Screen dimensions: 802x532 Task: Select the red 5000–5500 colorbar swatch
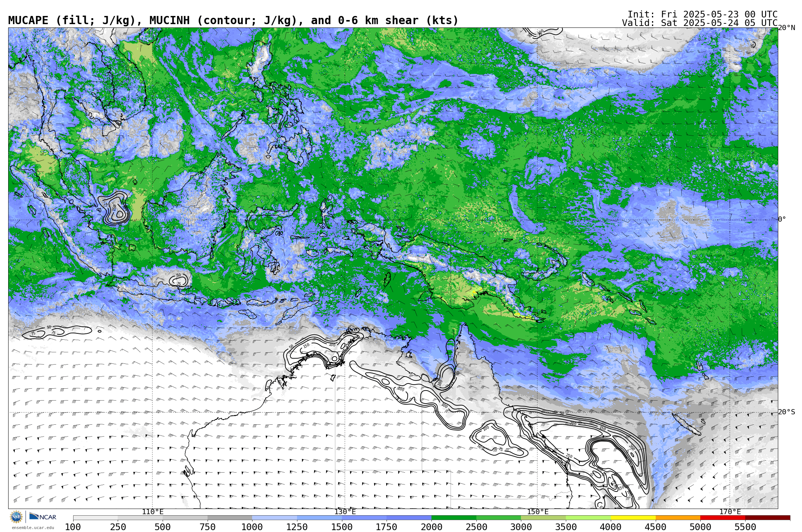pyautogui.click(x=723, y=518)
